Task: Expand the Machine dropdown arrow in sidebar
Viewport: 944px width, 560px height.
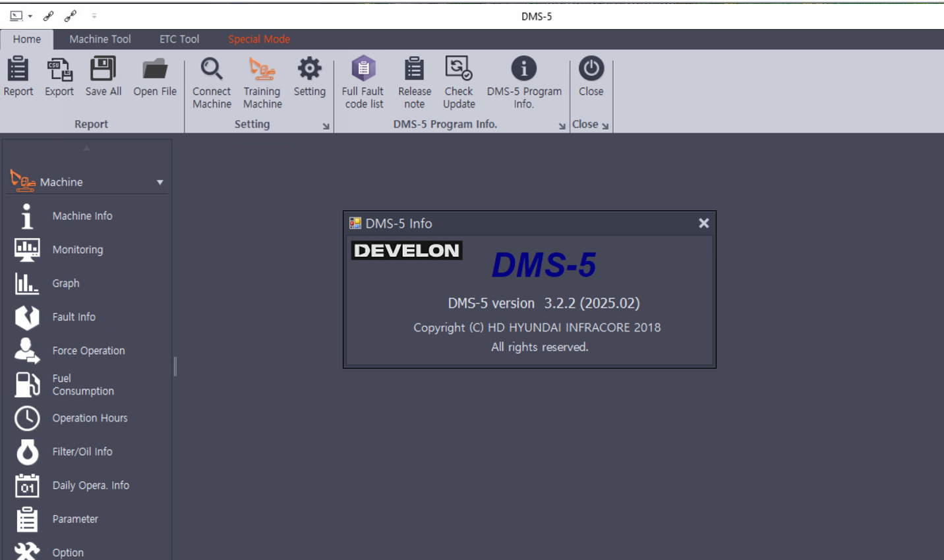Action: (160, 182)
